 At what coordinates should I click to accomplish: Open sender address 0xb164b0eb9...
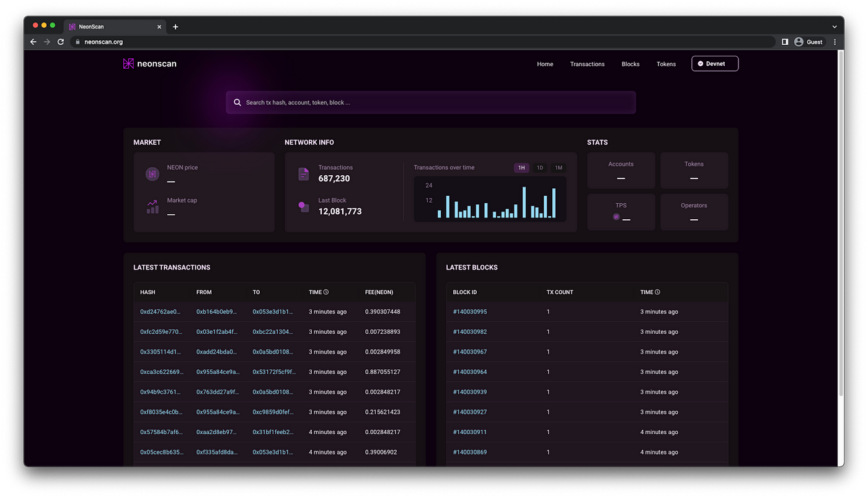click(x=216, y=312)
